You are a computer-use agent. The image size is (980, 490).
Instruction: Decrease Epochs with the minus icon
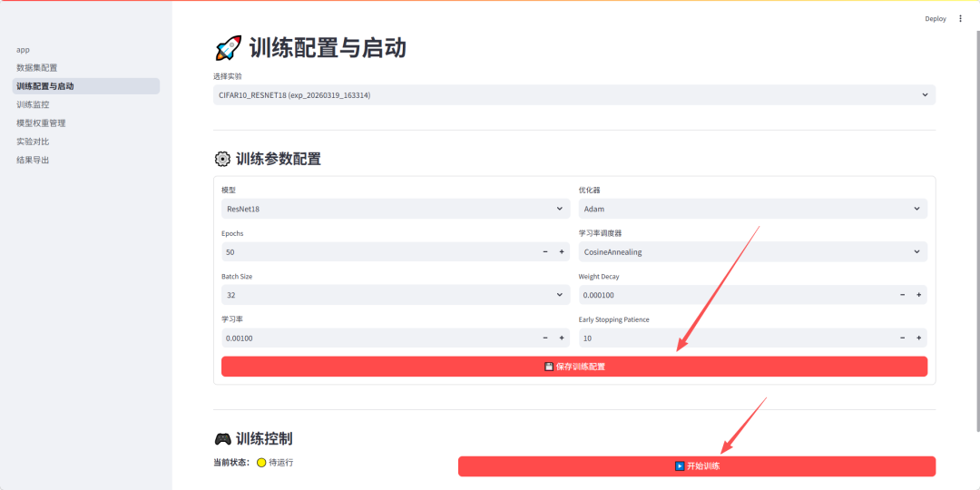[545, 252]
